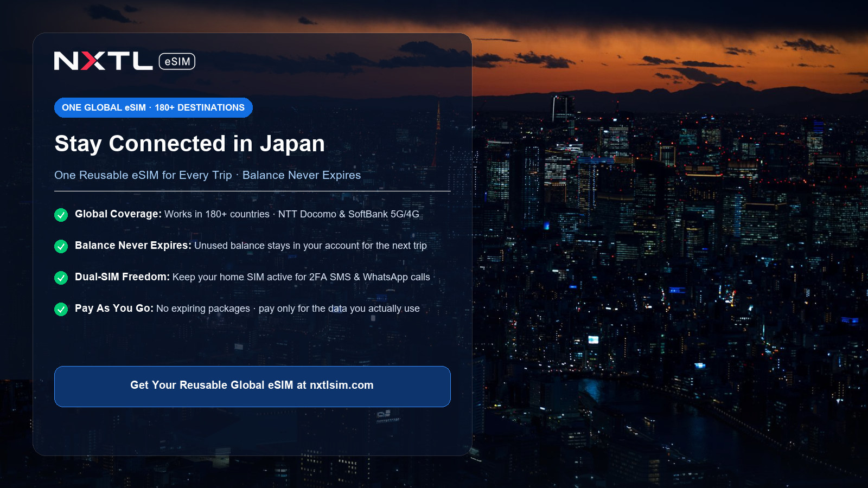Image resolution: width=868 pixels, height=488 pixels.
Task: Click the subtitle 'One Reusable eSIM for Every Trip'
Action: pyautogui.click(x=143, y=175)
